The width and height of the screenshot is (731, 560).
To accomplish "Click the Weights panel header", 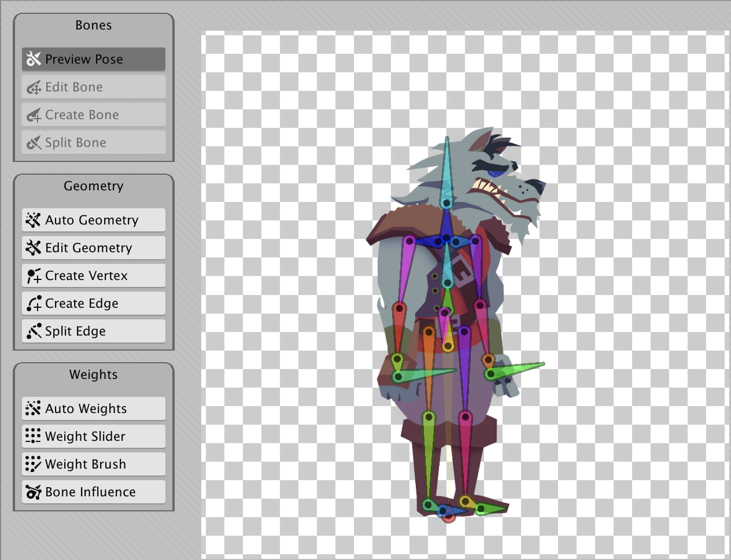I will (94, 375).
